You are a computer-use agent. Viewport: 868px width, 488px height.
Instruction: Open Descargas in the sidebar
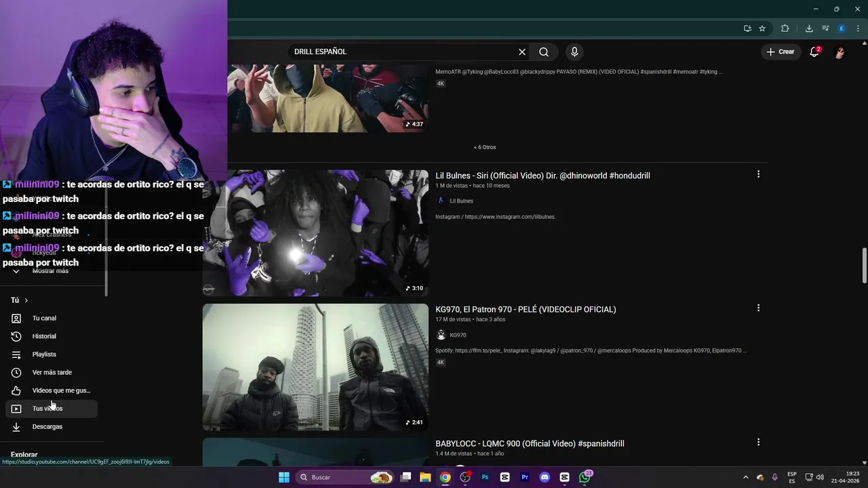pos(52,426)
